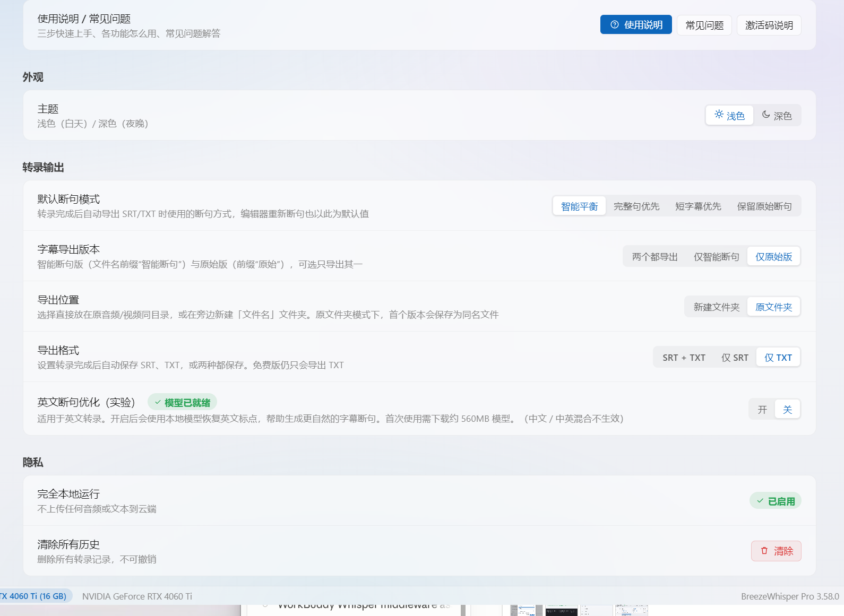Click the 已启用 local-run badge
This screenshot has width=844, height=616.
point(776,501)
